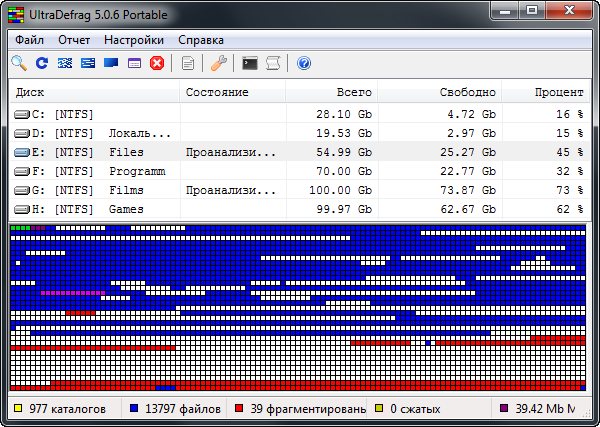Screen dimensions: 600x427
Task: Open the Файл menu
Action: click(x=30, y=40)
